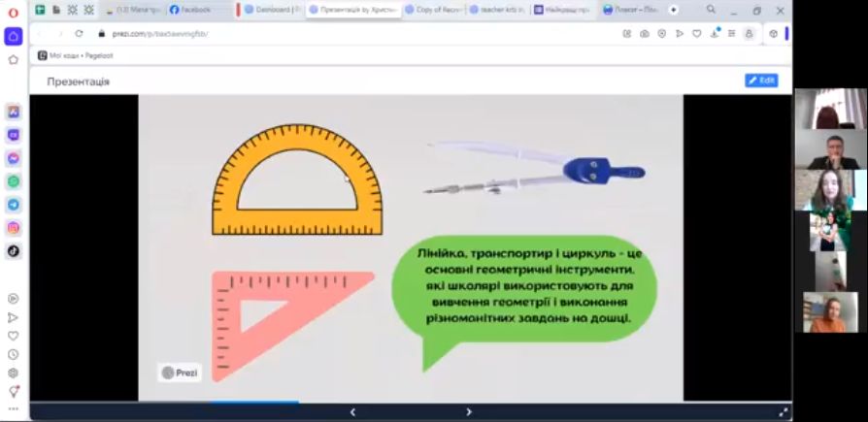Reload the Prezi page

pos(79,33)
